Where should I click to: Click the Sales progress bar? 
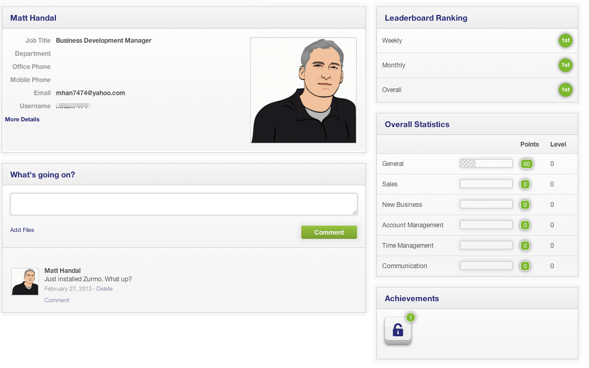click(x=486, y=184)
